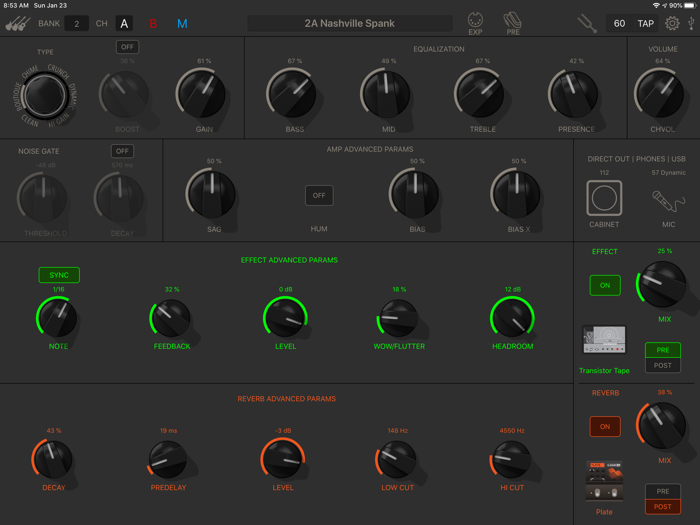The width and height of the screenshot is (700, 525).
Task: Click the reverb DECAY knob
Action: (x=53, y=459)
